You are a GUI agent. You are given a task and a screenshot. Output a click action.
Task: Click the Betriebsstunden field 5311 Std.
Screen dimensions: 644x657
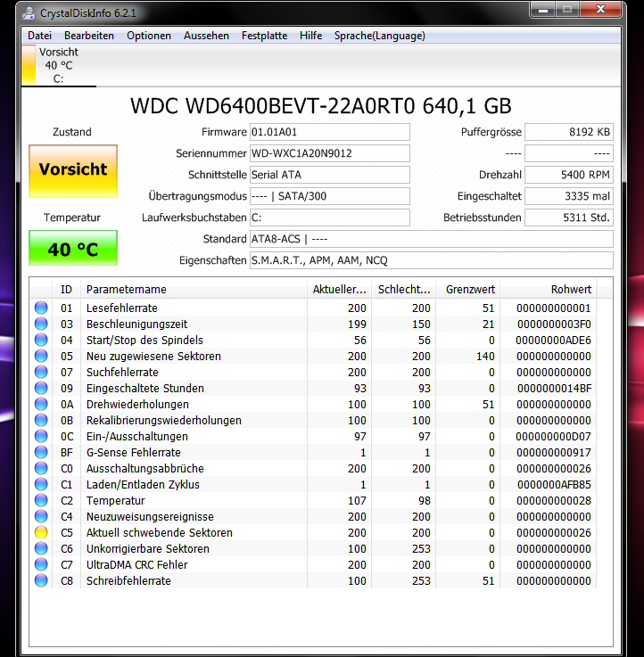pos(569,218)
